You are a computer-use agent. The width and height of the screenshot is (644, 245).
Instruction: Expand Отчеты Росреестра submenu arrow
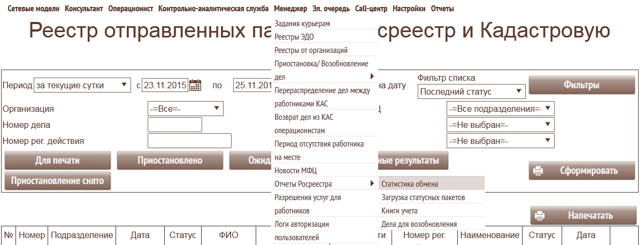[372, 184]
